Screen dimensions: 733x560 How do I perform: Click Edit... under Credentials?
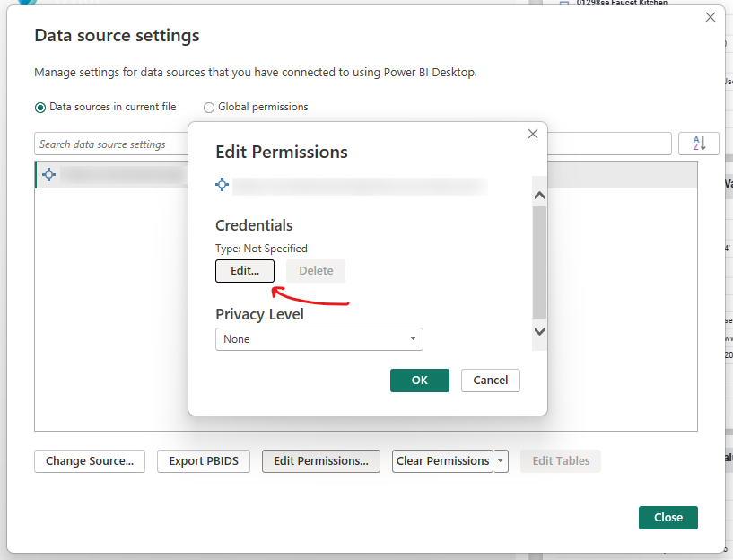(245, 271)
